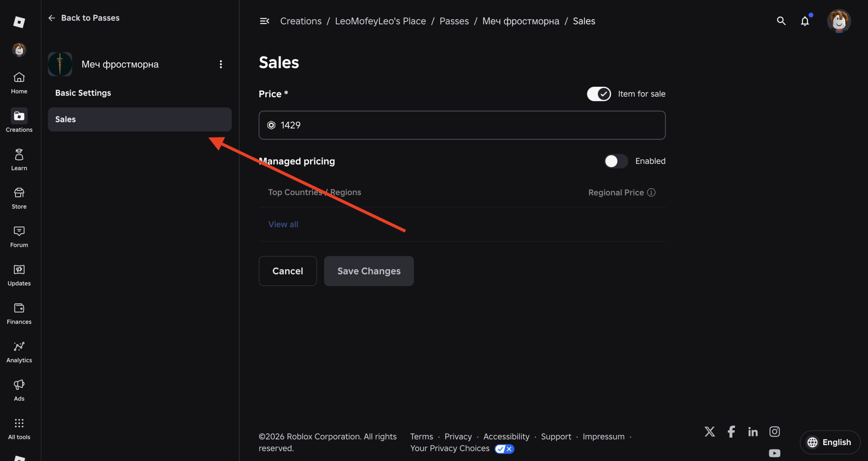Enable the Managed pricing switch
The height and width of the screenshot is (461, 868).
coord(616,161)
